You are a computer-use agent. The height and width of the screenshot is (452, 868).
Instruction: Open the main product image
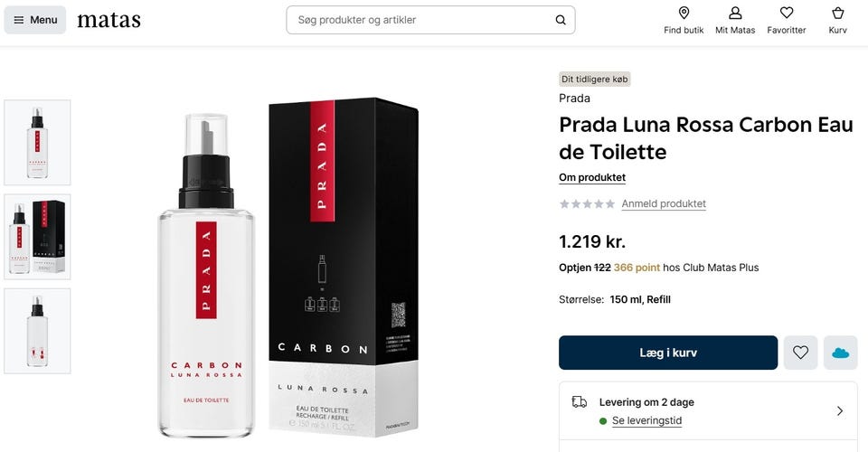pyautogui.click(x=288, y=268)
